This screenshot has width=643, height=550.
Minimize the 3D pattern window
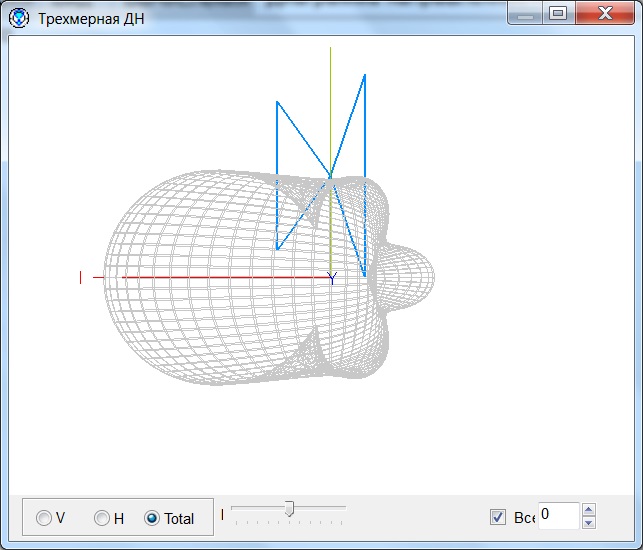pos(526,13)
